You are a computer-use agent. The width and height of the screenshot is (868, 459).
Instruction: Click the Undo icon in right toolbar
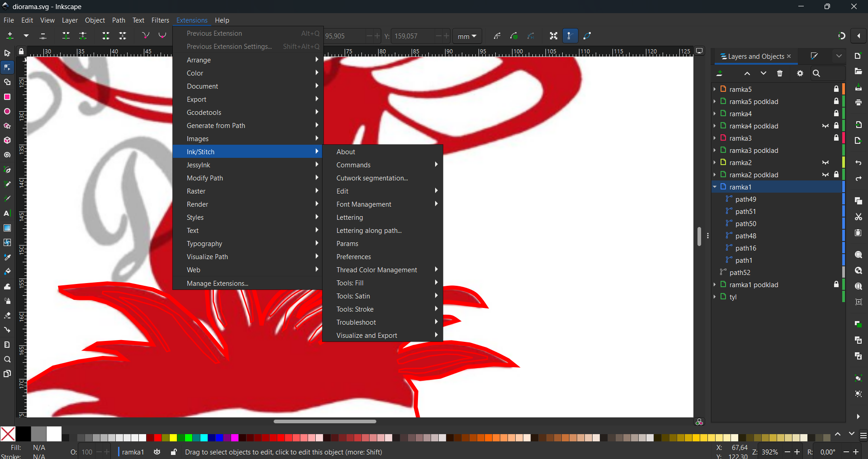click(858, 163)
